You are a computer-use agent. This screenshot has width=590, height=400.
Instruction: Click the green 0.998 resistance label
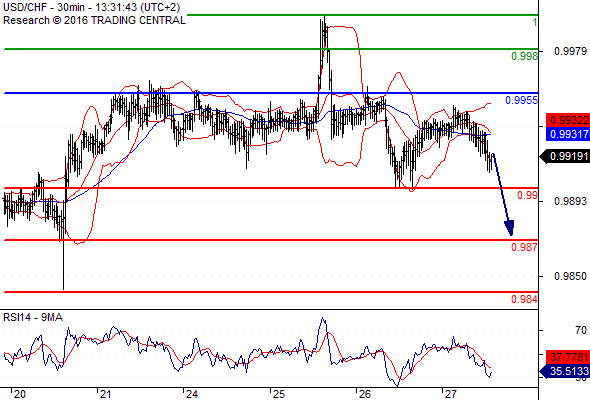[x=525, y=56]
